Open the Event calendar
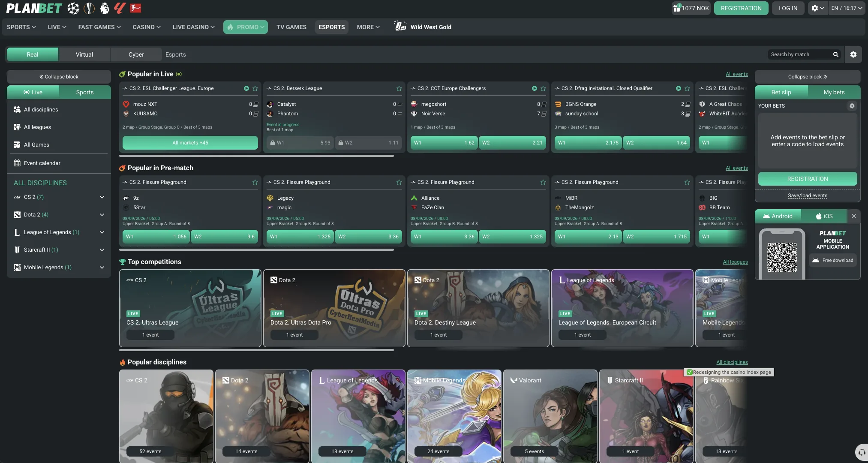 click(x=59, y=163)
